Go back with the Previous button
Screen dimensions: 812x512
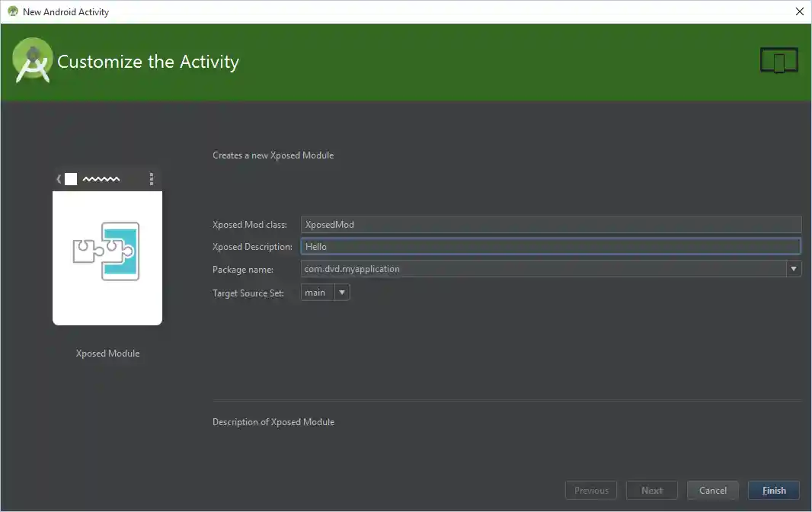point(591,491)
